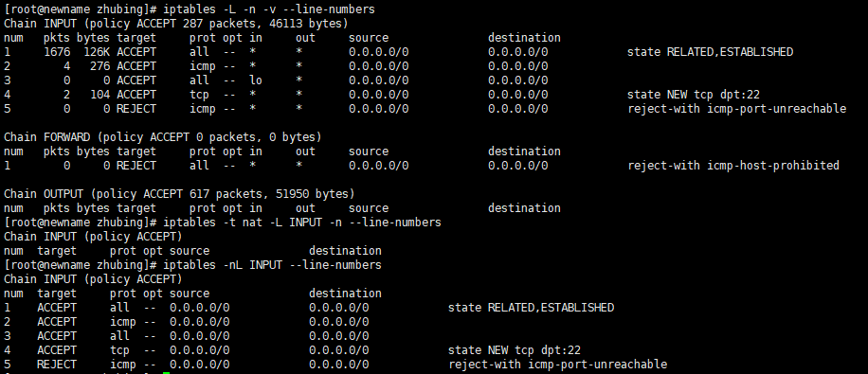Click the 'destination' header of the OUTPUT chain
Viewport: 868px width, 374px height.
pos(524,208)
